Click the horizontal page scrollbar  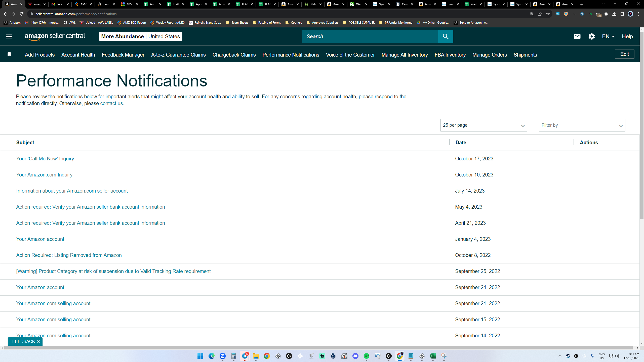pos(318,348)
